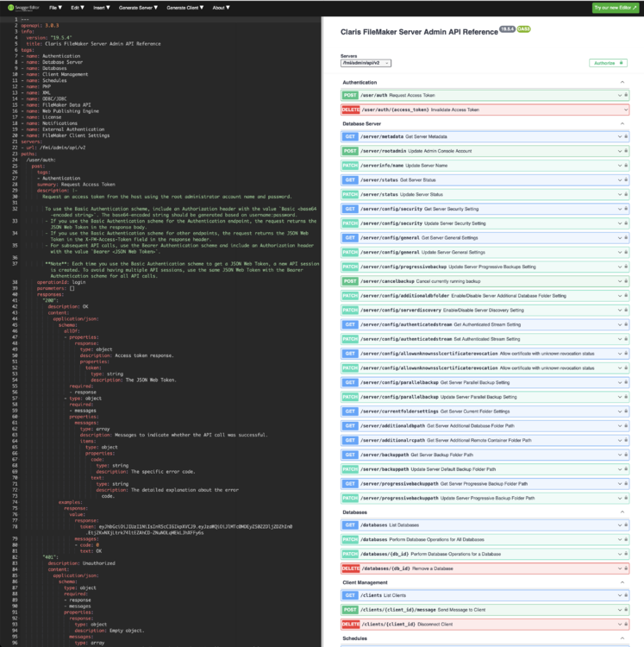Viewport: 644px width, 647px height.
Task: Click lock icon on GET /server/config/general row
Action: click(x=626, y=237)
